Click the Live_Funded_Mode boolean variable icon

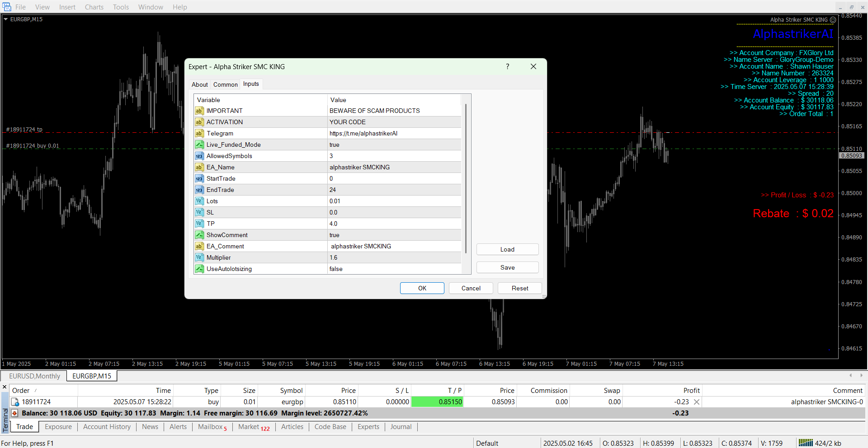(x=199, y=145)
